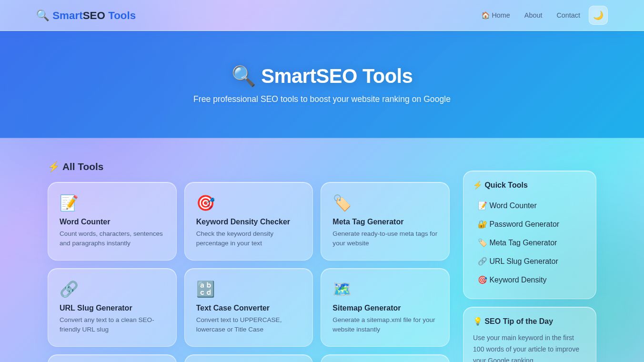Click text 'Use your main keyword in the first'
This screenshot has width=644, height=362.
pos(523,338)
